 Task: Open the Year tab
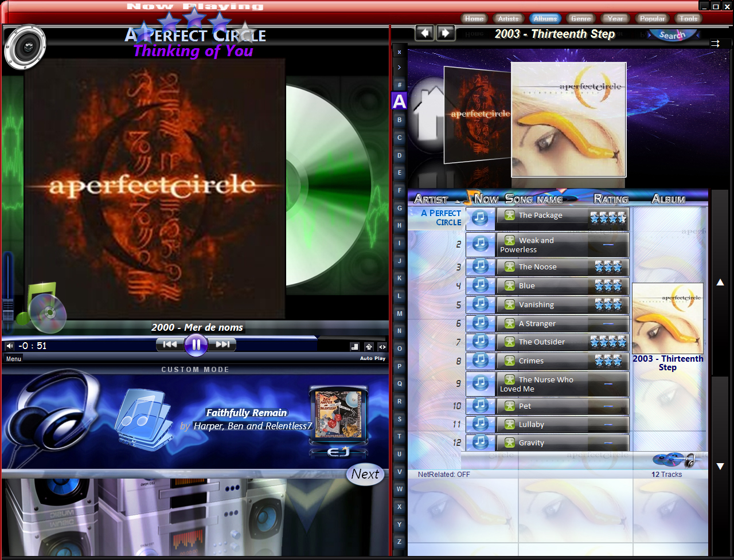[615, 18]
